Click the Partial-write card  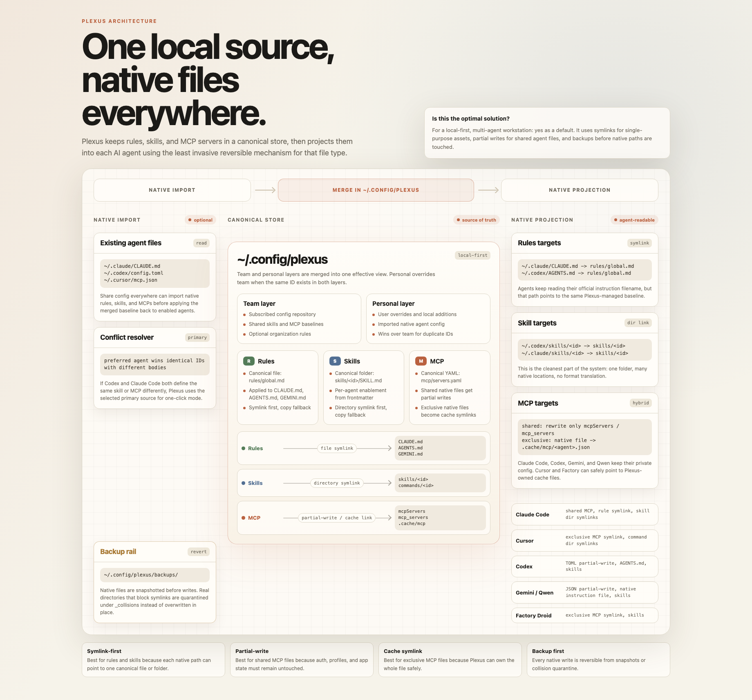302,660
